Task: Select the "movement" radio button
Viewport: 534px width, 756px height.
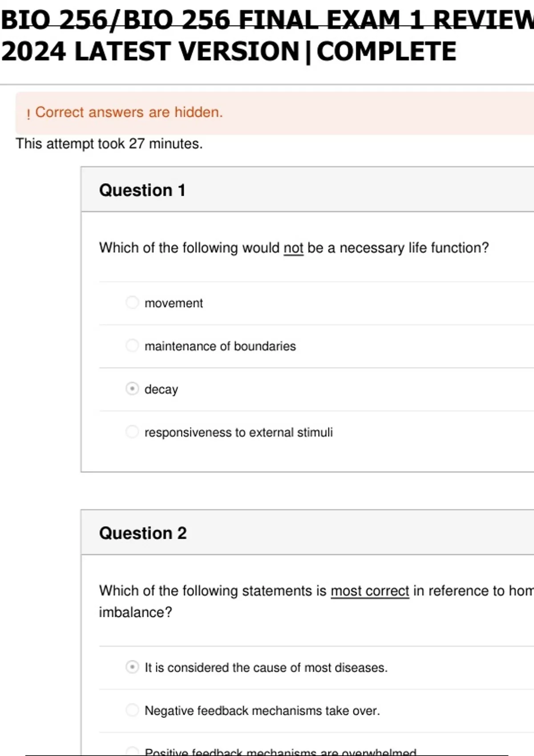Action: click(x=132, y=302)
